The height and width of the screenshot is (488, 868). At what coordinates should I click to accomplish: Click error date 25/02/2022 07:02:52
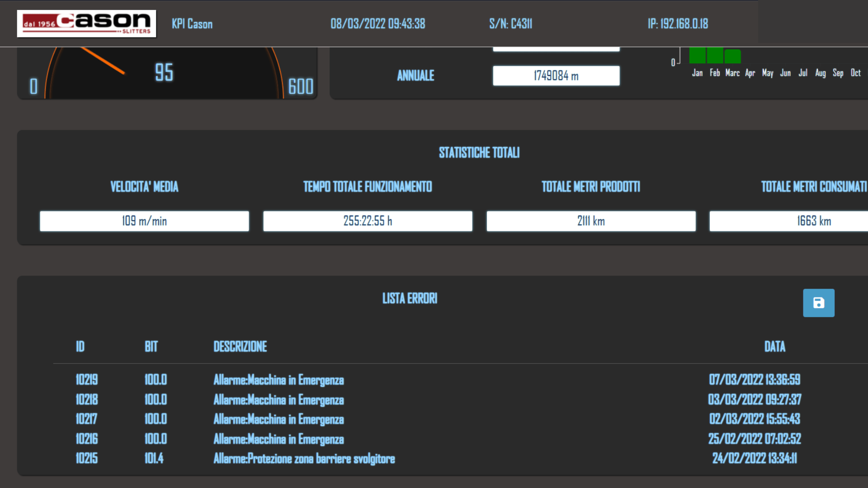[755, 439]
